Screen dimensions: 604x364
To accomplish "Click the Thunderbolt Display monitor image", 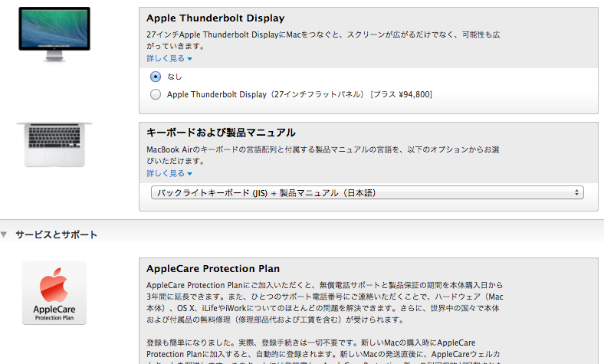I will [54, 34].
